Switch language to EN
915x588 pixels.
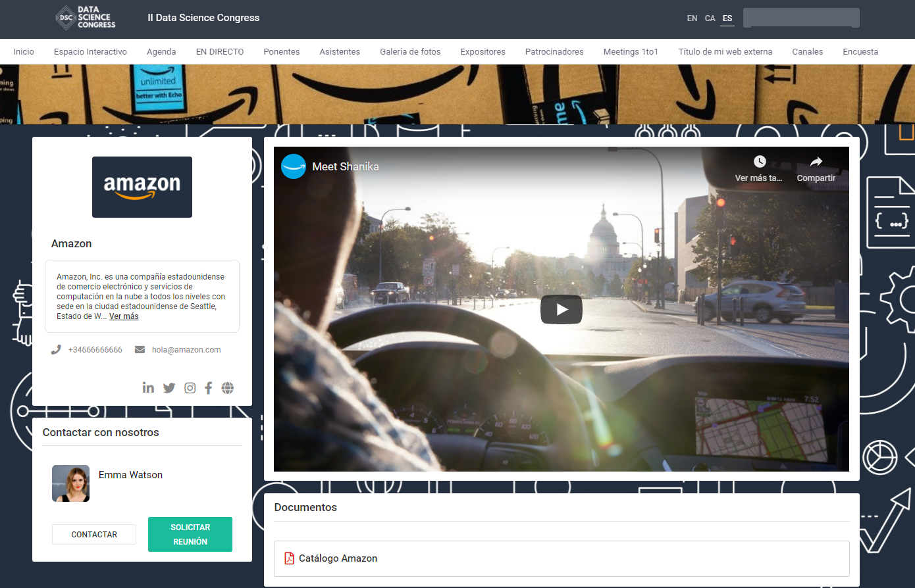(x=692, y=18)
